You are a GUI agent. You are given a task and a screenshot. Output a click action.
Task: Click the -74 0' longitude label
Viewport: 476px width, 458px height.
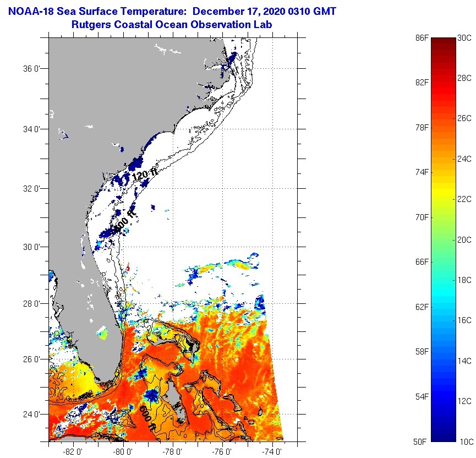(271, 451)
